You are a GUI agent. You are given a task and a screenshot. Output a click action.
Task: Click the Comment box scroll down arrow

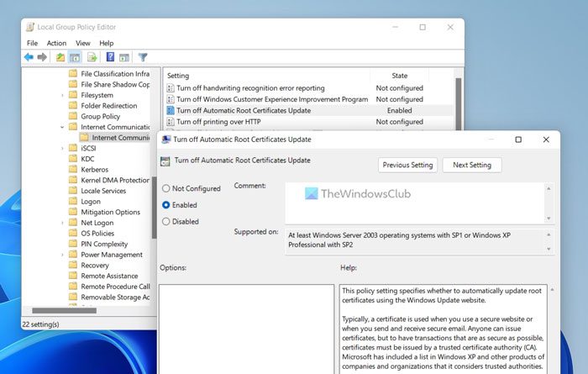pyautogui.click(x=549, y=219)
